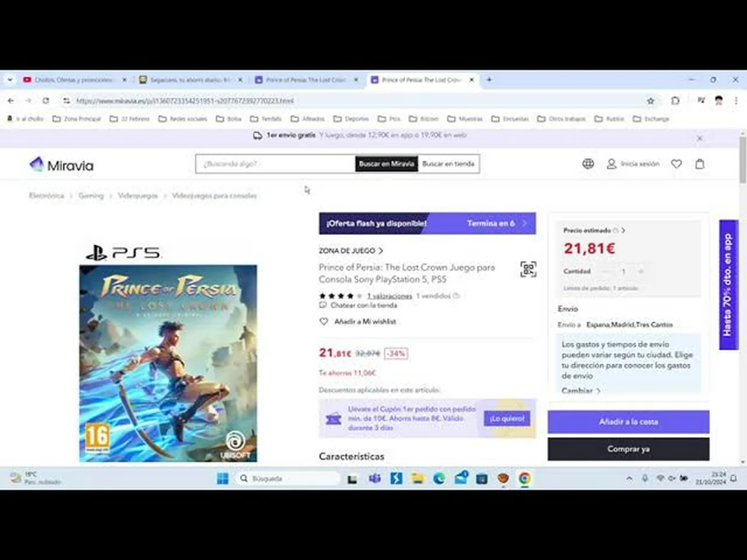Open the 1 valoraciones reviews link
Screen dimensions: 747x560
[390, 296]
